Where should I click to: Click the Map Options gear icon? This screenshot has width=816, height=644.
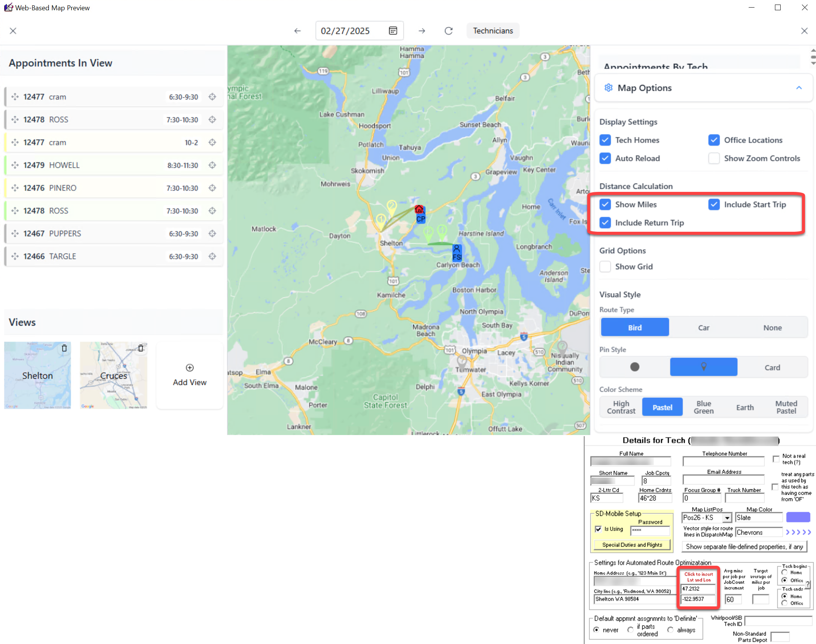[x=608, y=88]
